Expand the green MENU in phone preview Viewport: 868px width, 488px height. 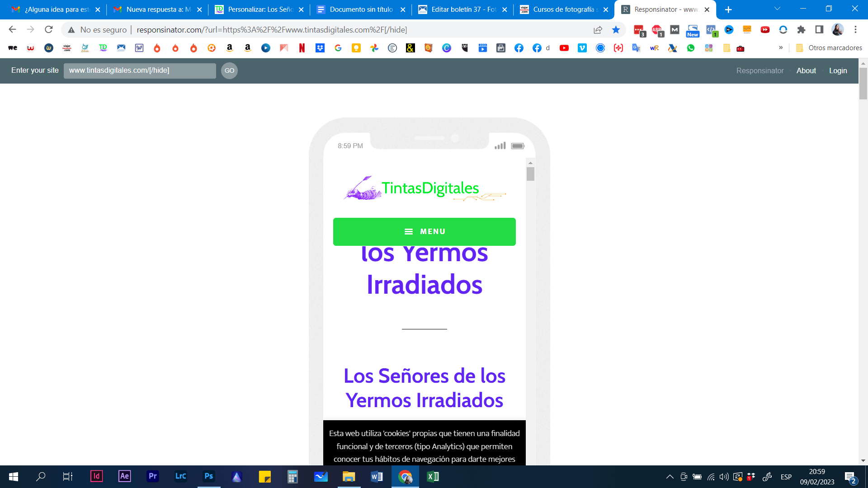[x=425, y=232]
